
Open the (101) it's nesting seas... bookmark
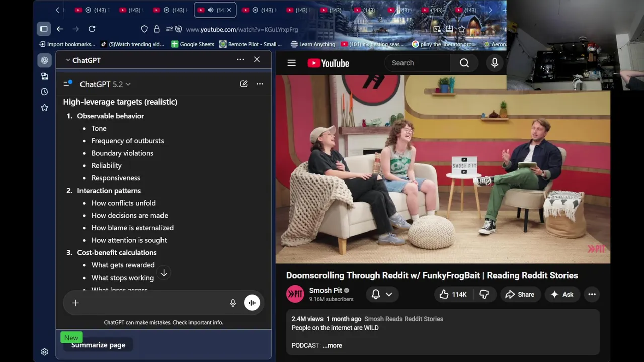tap(372, 44)
